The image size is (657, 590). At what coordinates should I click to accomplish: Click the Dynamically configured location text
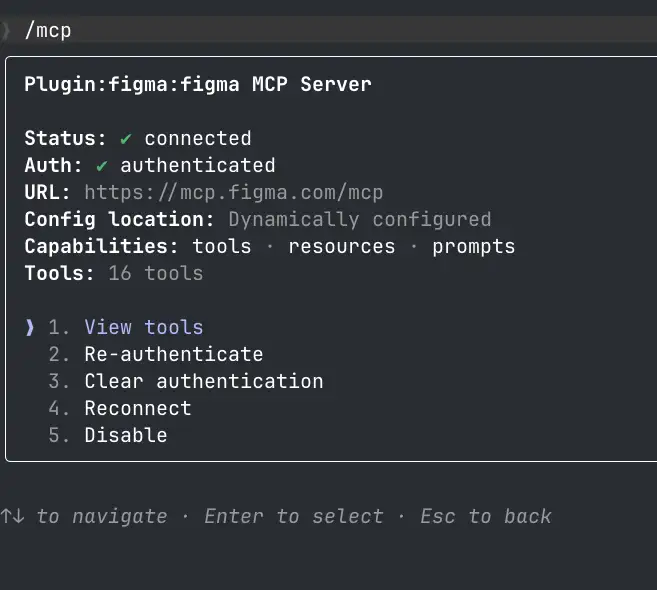[359, 219]
